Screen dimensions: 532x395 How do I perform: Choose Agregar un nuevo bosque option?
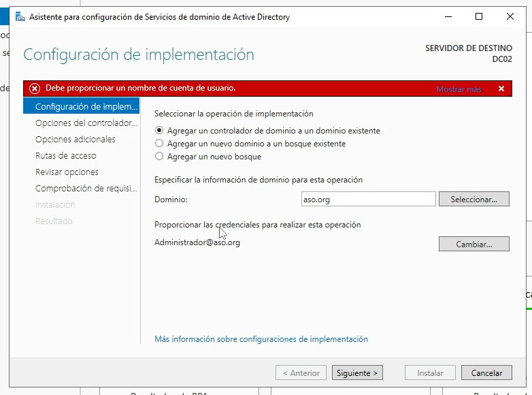pyautogui.click(x=159, y=157)
